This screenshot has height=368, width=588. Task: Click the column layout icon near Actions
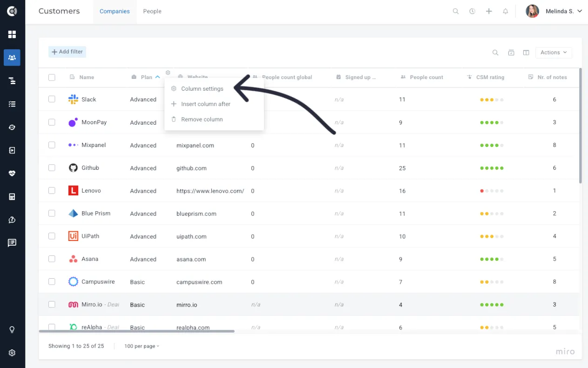pos(526,53)
